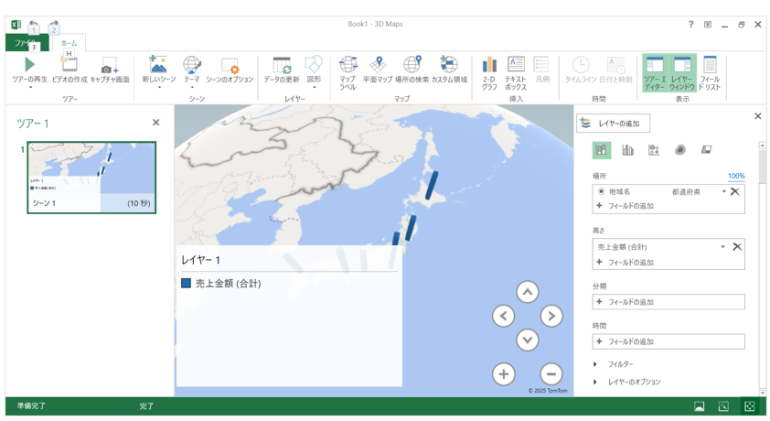
Task: Open the ツアーの再生 dropdown arrow
Action: (x=30, y=87)
